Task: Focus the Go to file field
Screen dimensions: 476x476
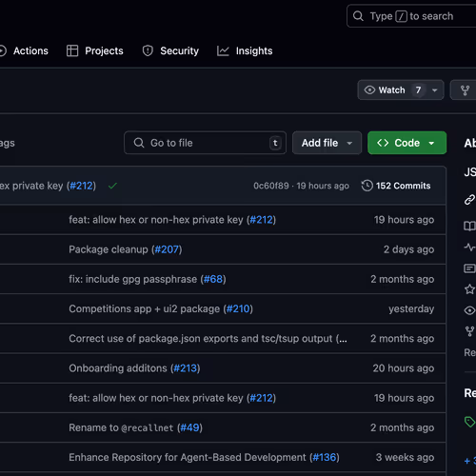Action: point(206,143)
